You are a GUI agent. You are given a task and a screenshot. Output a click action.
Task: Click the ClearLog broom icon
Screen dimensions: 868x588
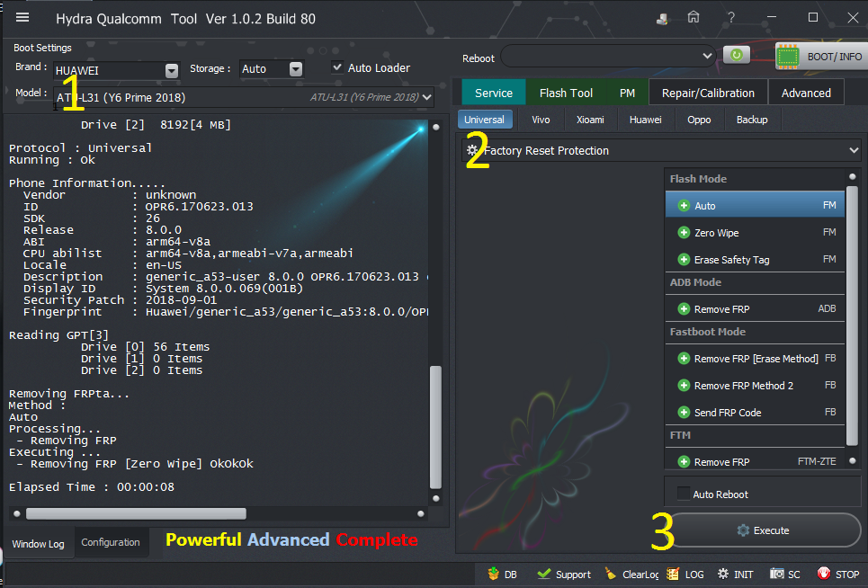[611, 575]
